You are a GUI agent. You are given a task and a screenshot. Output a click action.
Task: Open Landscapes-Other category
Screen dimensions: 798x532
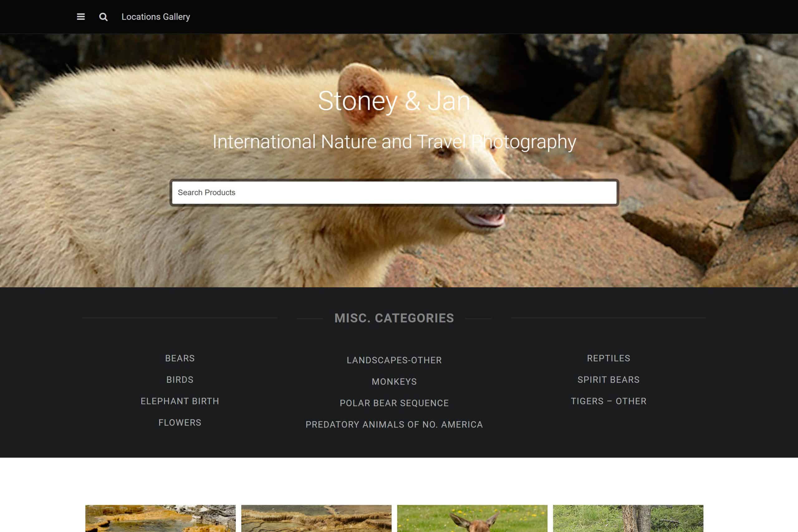point(394,360)
